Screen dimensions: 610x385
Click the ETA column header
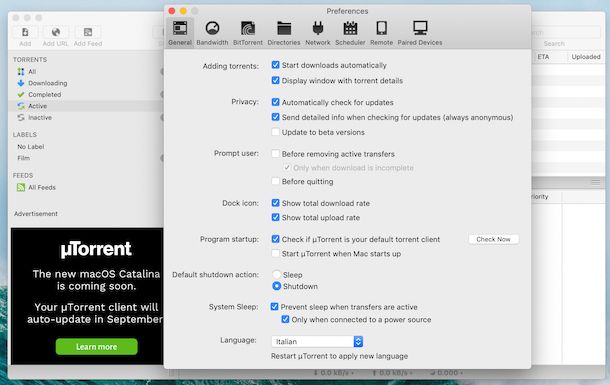[543, 57]
